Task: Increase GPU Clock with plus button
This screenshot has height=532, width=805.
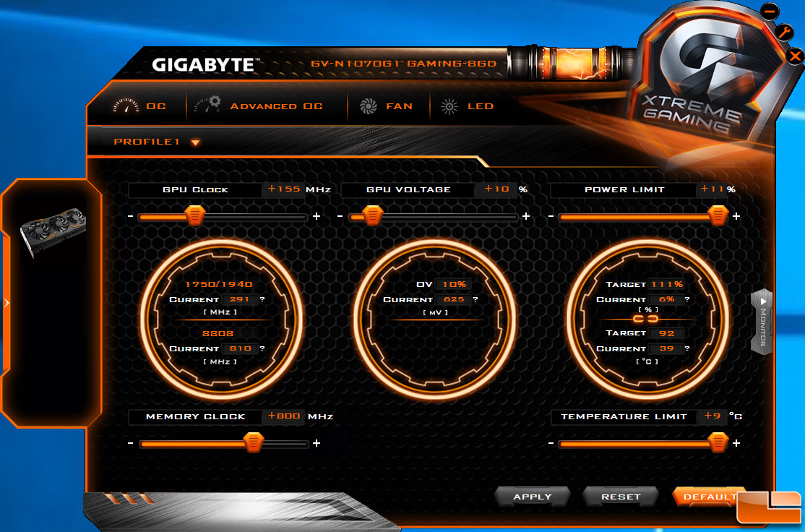Action: coord(317,216)
